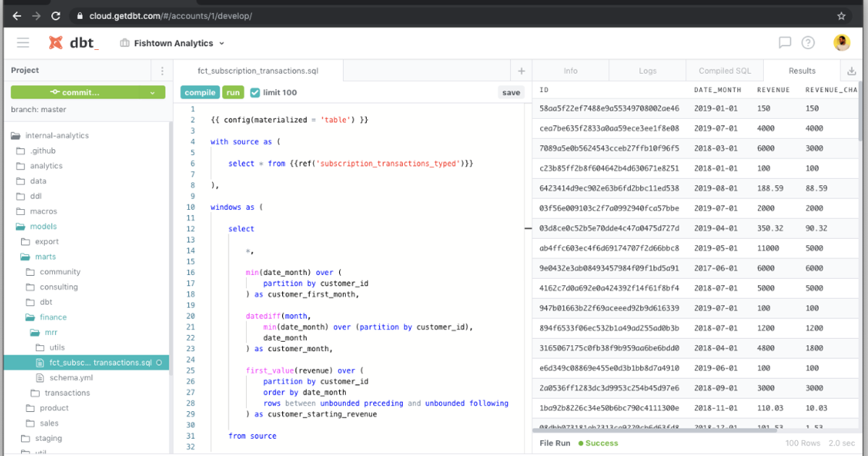The width and height of the screenshot is (868, 456).
Task: Open the feedback chat bubble icon
Action: (x=785, y=42)
